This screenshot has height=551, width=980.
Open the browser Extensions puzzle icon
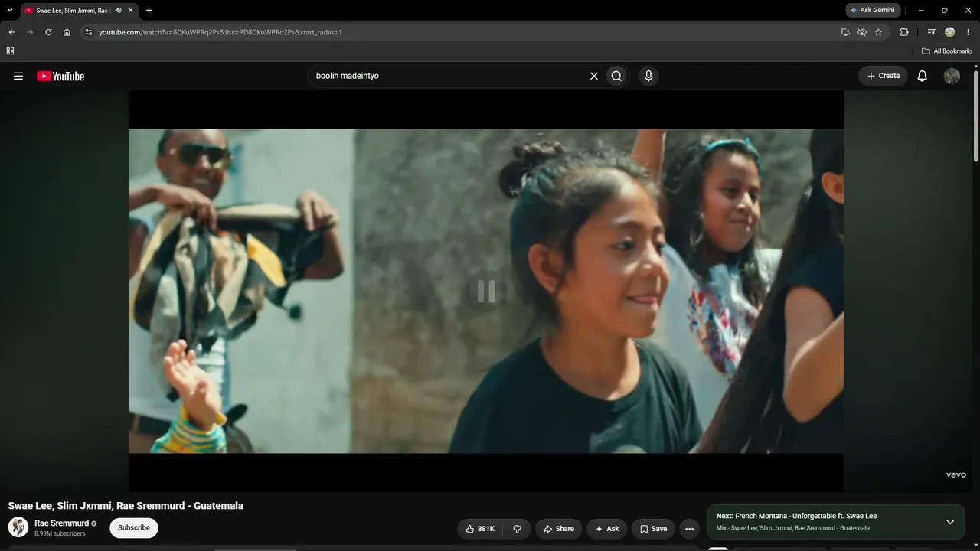coord(904,32)
